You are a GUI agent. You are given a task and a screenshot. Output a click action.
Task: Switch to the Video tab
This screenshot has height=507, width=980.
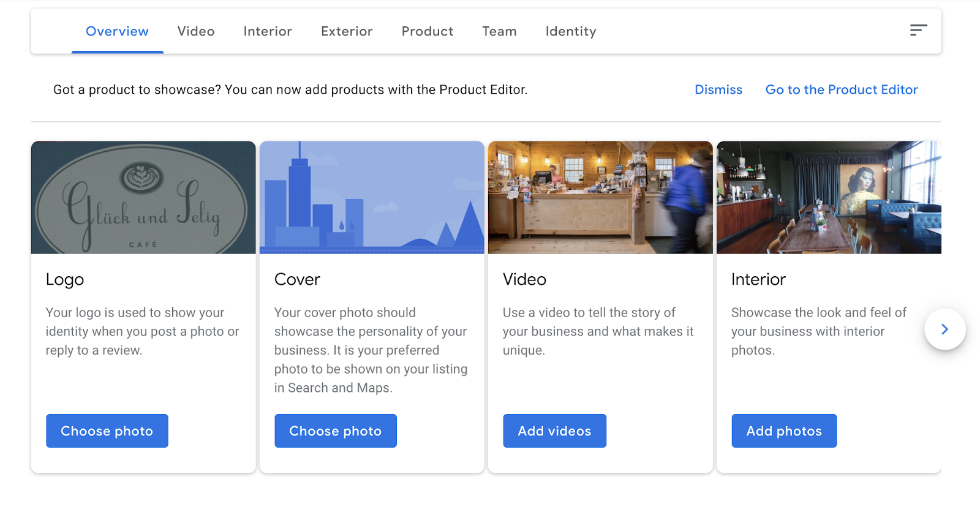click(196, 31)
